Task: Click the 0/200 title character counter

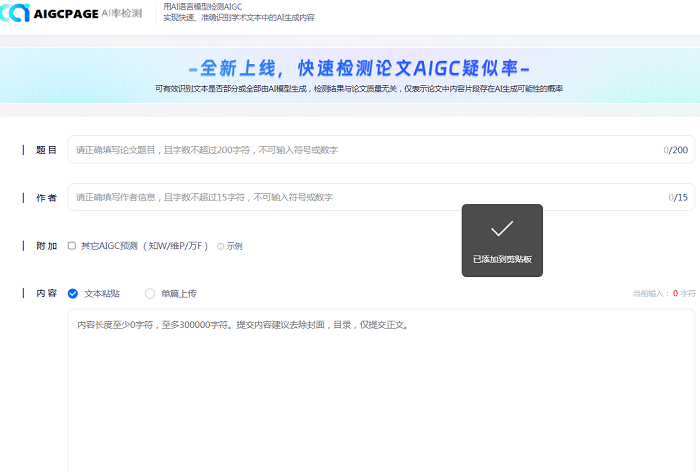Action: tap(675, 150)
